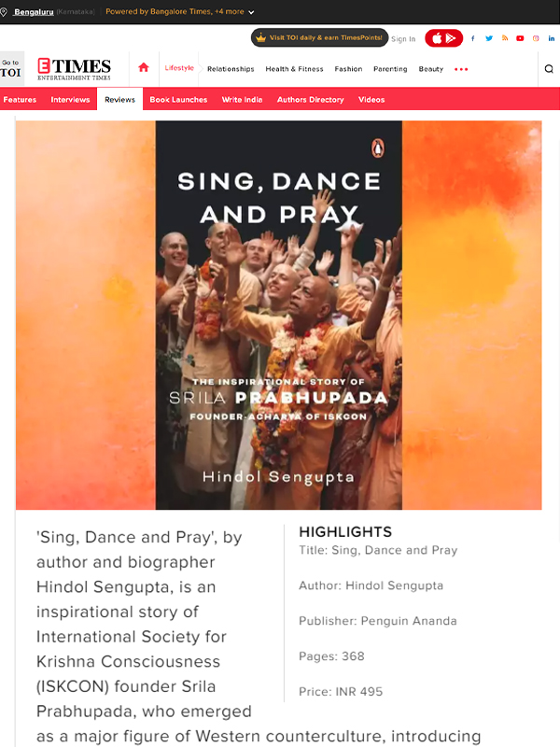This screenshot has height=747, width=560.
Task: Click the Instagram icon
Action: click(x=536, y=38)
